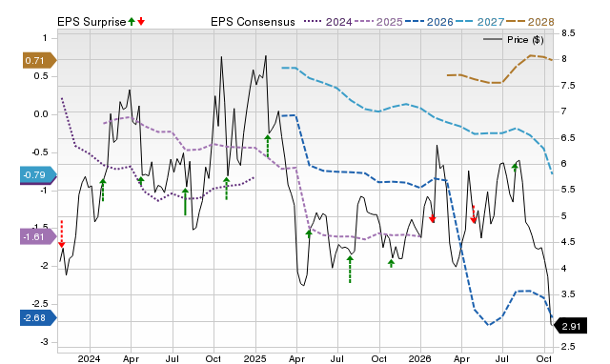Click the green up arrow in EPS Surprise legend

pos(132,21)
